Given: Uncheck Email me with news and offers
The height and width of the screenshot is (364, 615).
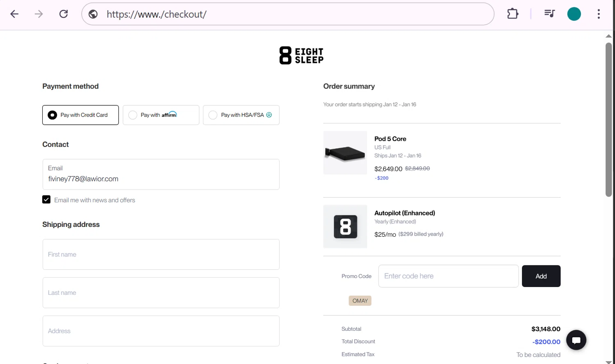Looking at the screenshot, I should pyautogui.click(x=46, y=199).
